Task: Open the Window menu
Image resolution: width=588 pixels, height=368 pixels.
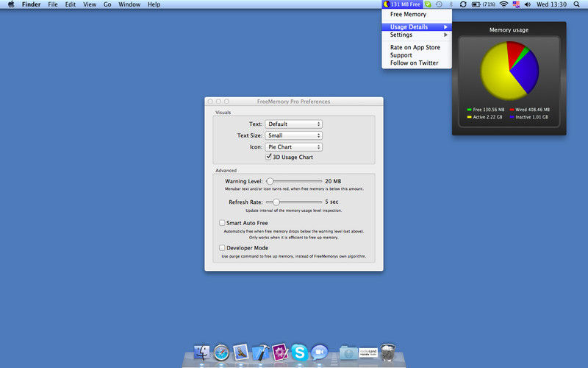Action: click(129, 4)
